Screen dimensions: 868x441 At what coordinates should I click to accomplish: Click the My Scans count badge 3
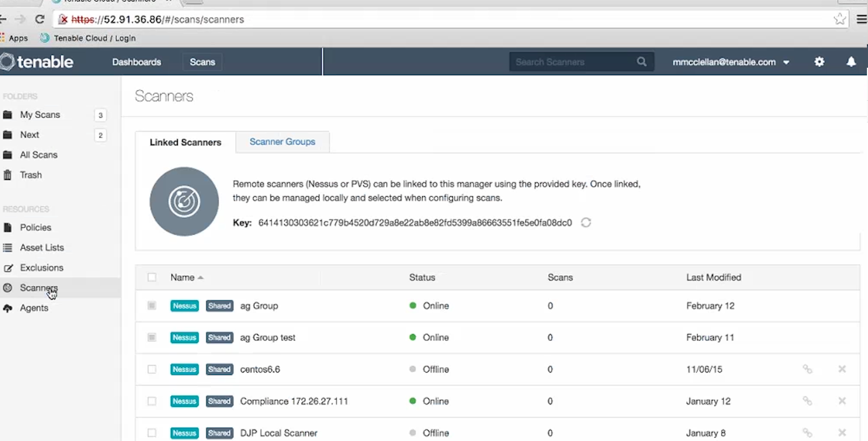point(100,115)
